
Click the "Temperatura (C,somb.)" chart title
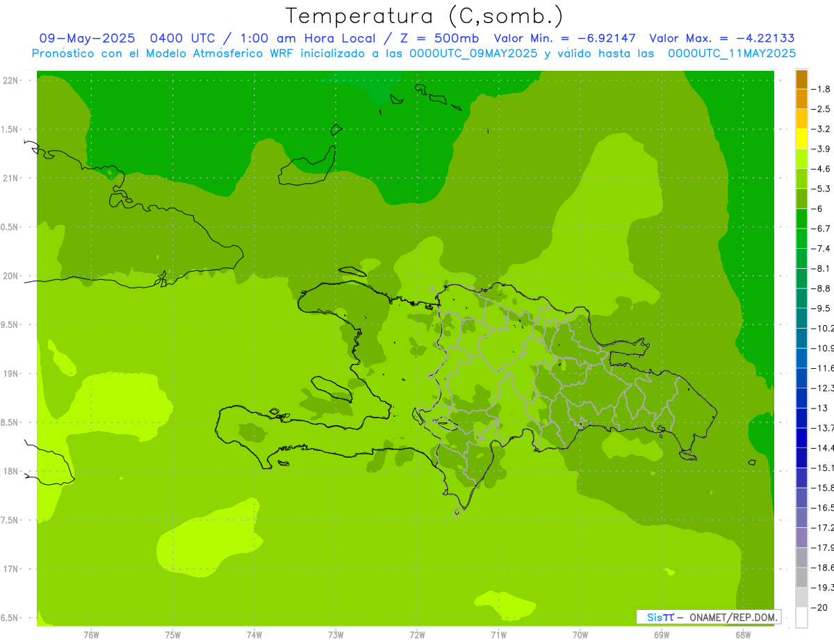(425, 16)
